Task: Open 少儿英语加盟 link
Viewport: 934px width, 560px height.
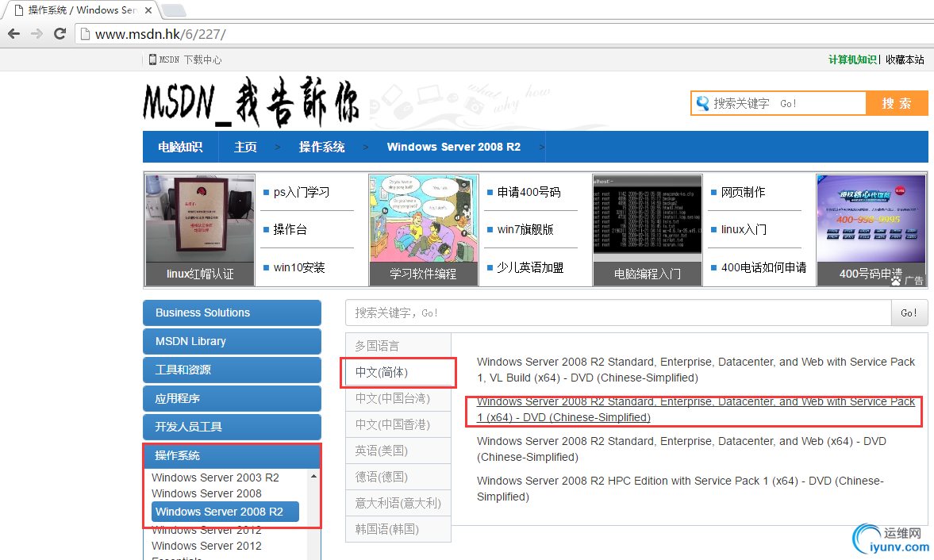Action: pos(530,268)
